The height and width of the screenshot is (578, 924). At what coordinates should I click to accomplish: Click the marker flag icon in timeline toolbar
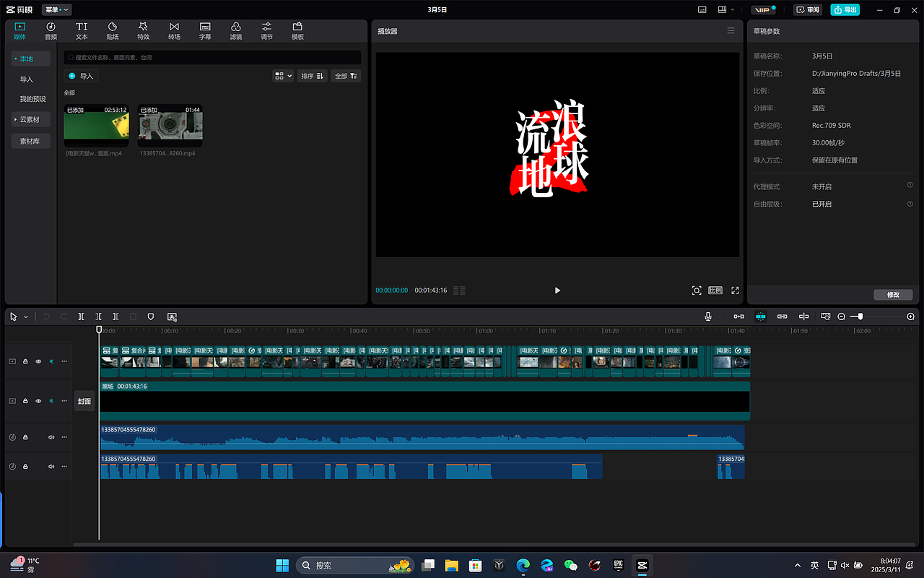click(x=151, y=316)
